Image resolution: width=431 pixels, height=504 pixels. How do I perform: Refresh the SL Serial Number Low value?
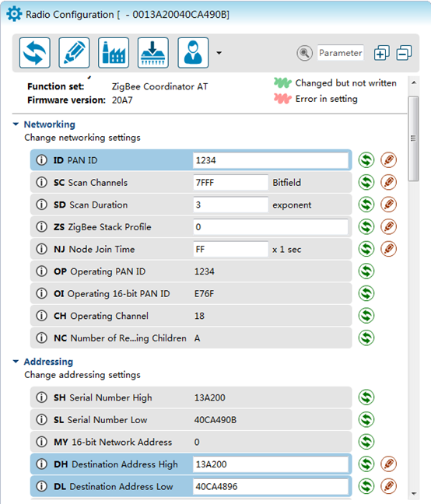pos(366,419)
